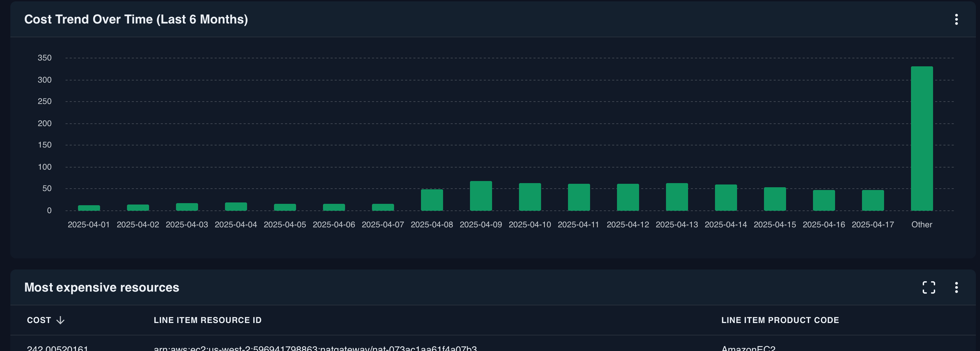Click the Most expensive resources panel title
The height and width of the screenshot is (351, 980).
pyautogui.click(x=101, y=287)
